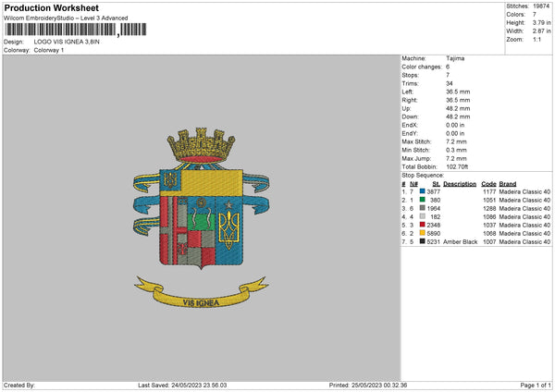The height and width of the screenshot is (392, 555).
Task: Click the stitch count 182 in row 4
Action: [435, 217]
